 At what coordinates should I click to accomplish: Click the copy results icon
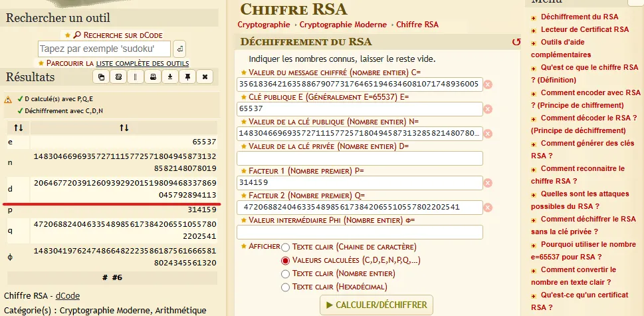tap(101, 77)
